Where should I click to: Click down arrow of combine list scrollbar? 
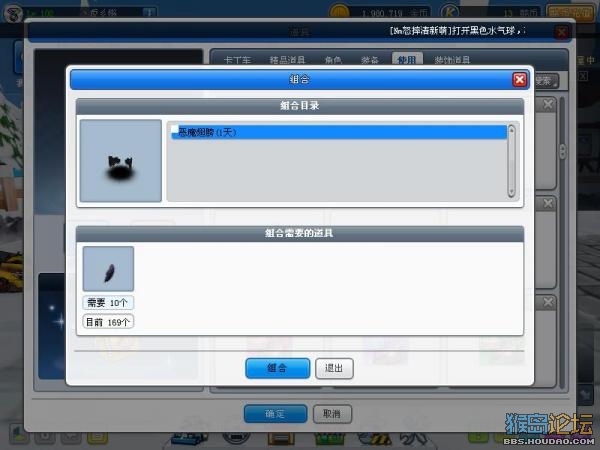pos(511,192)
